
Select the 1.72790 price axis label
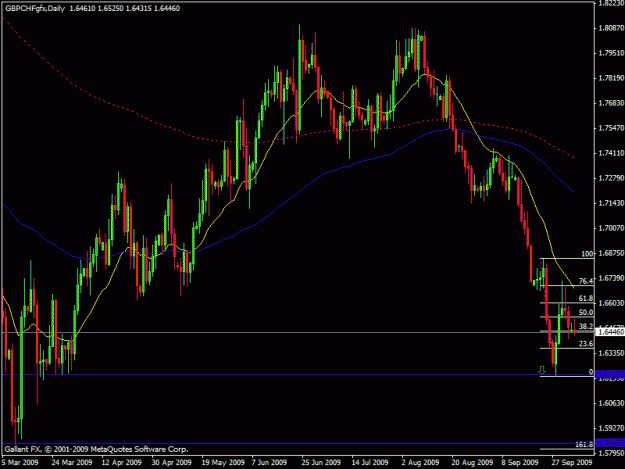pyautogui.click(x=611, y=178)
